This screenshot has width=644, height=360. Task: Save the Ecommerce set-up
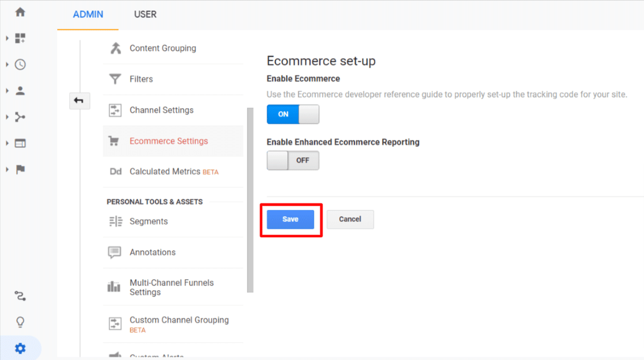point(290,219)
